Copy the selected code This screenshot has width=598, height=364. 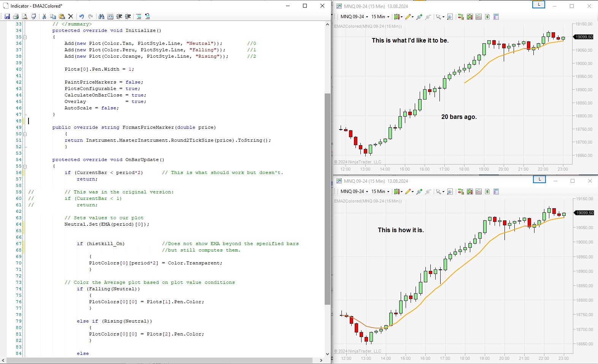53,16
